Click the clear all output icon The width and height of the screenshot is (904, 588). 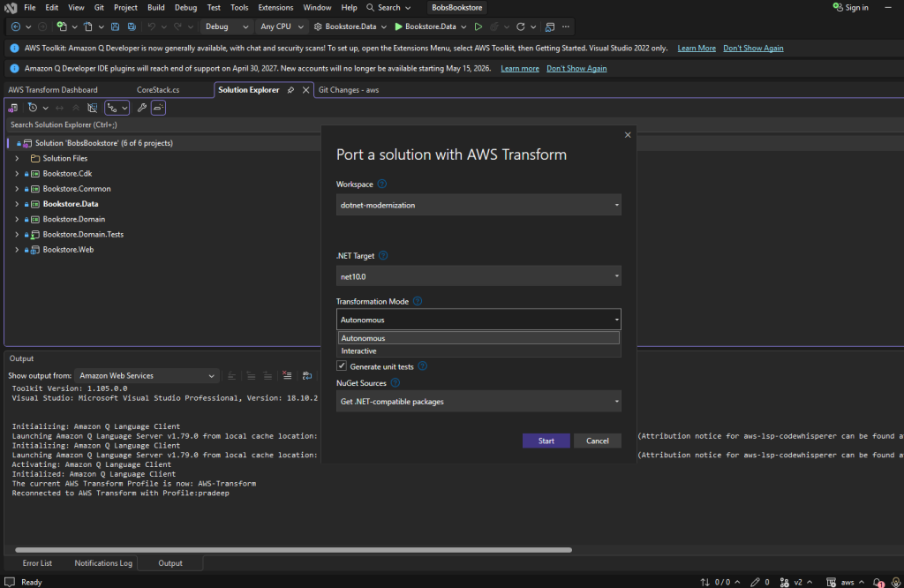tap(287, 376)
